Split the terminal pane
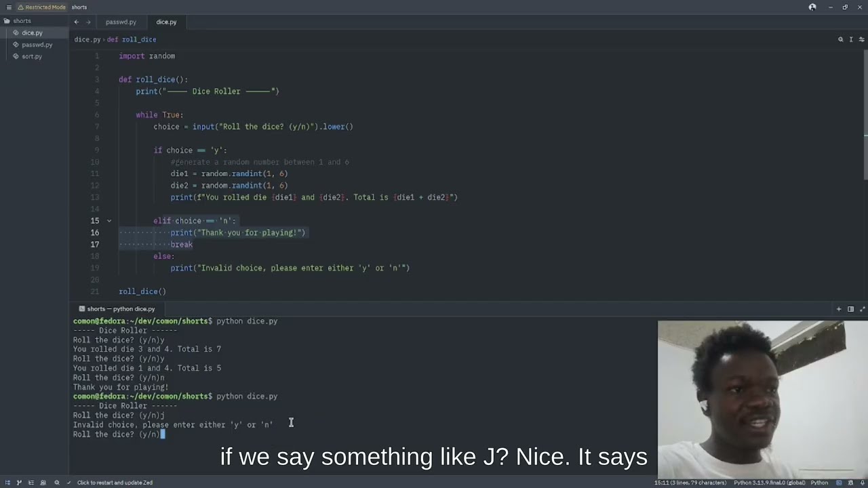868x488 pixels. [x=850, y=309]
